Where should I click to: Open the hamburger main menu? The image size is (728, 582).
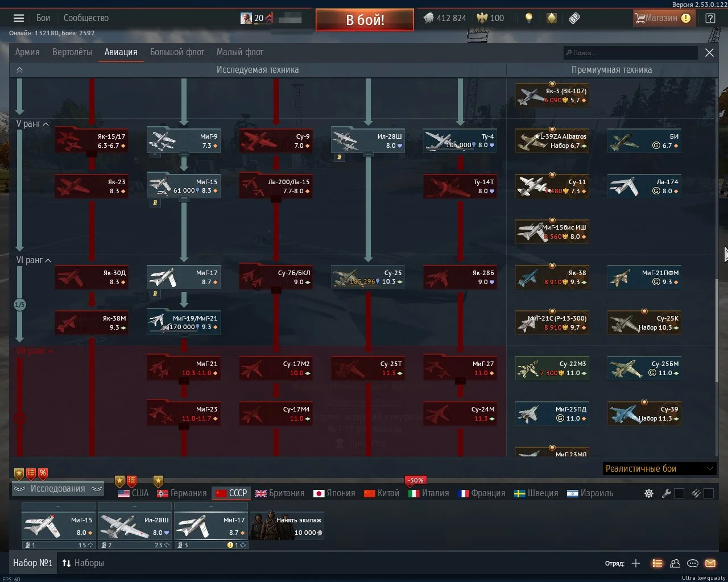click(19, 18)
